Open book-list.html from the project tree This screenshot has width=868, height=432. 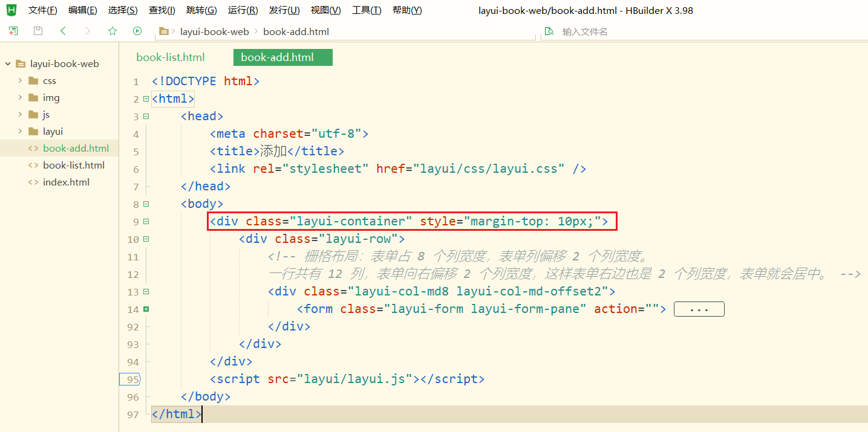coord(74,165)
